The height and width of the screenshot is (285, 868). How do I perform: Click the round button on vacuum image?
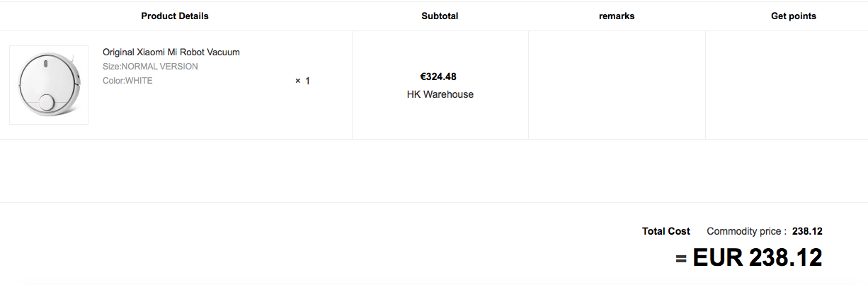(47, 101)
